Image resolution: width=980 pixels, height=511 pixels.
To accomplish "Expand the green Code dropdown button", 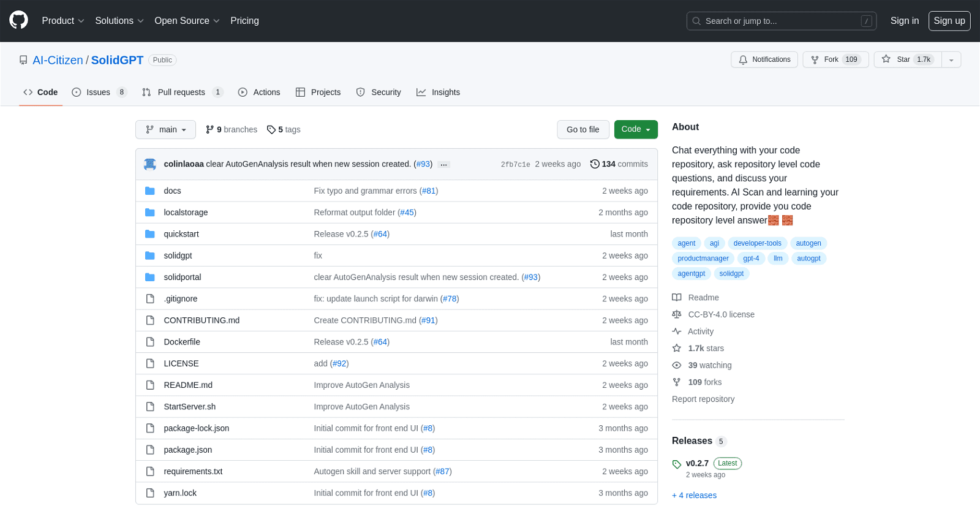I will click(x=635, y=129).
